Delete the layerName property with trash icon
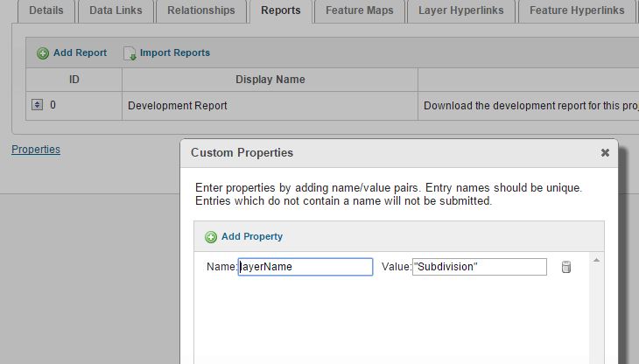The image size is (639, 364). click(566, 267)
